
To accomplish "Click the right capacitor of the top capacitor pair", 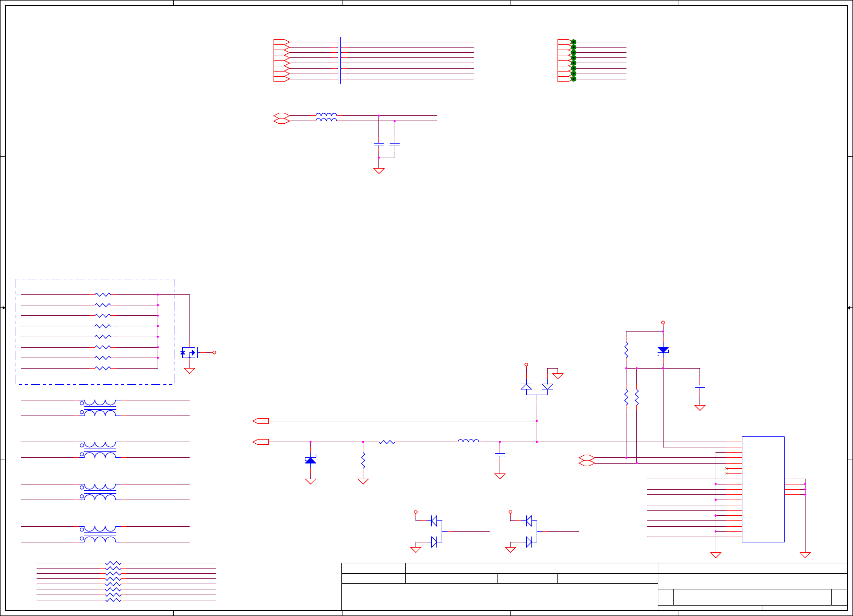I will 395,144.
